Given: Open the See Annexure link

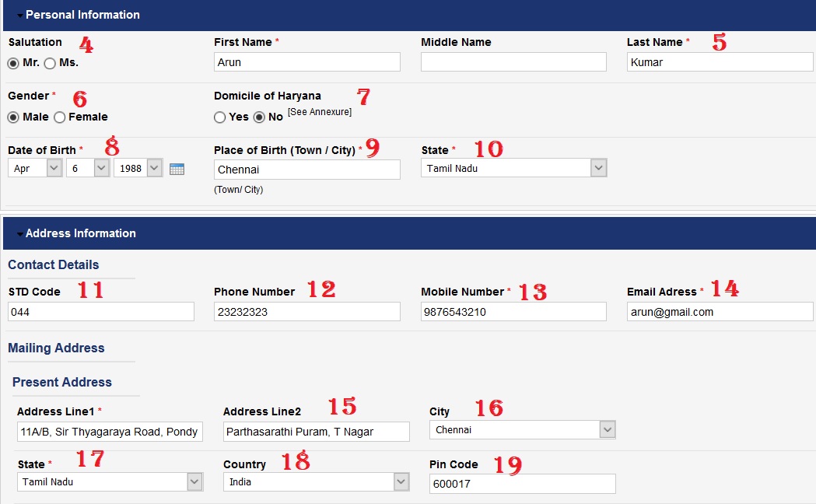Looking at the screenshot, I should point(319,112).
